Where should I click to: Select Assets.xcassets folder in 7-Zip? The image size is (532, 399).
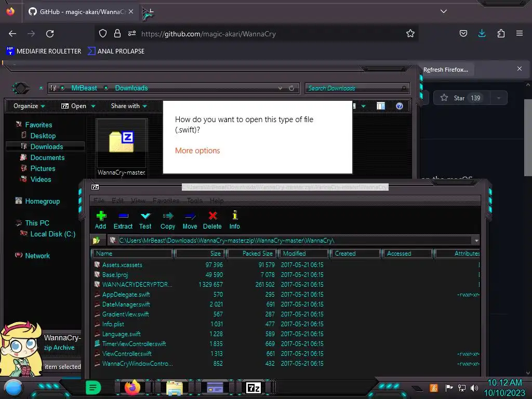point(122,264)
